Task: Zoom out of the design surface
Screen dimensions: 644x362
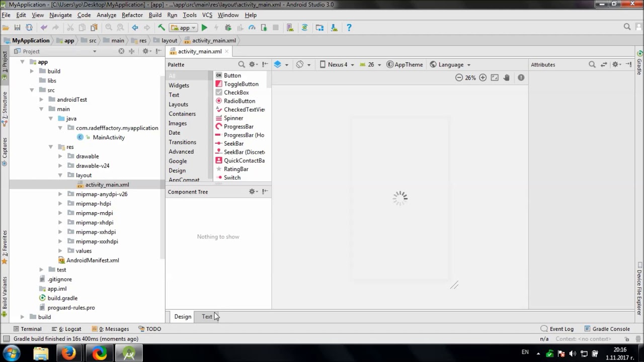Action: click(x=459, y=77)
